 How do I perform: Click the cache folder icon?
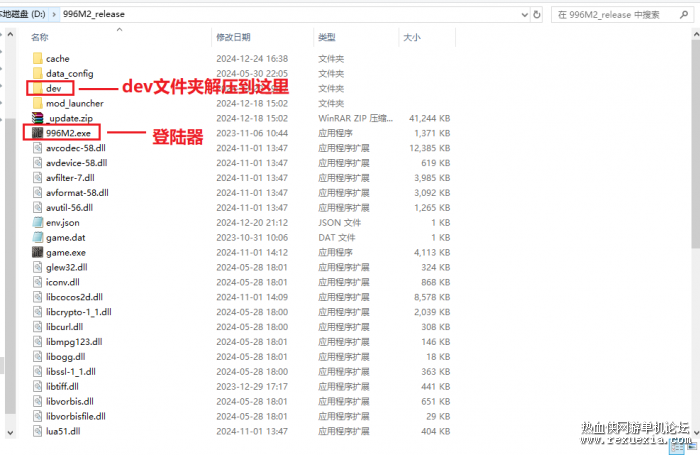tap(38, 58)
